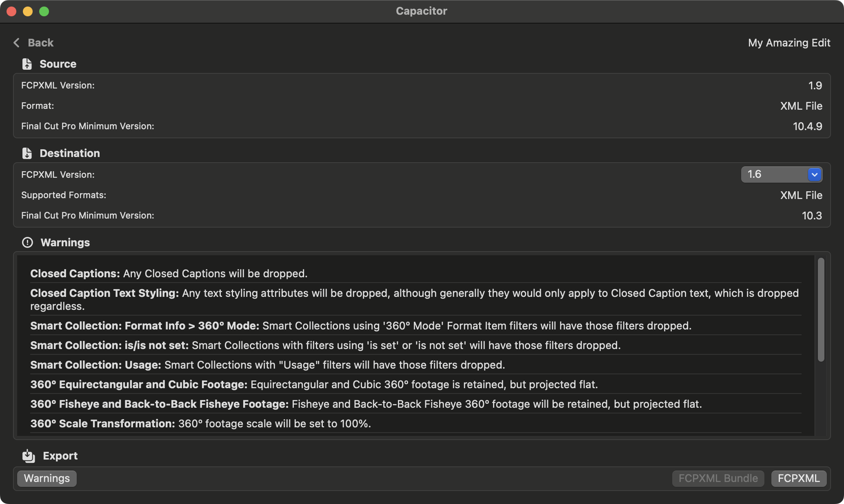Click the blue dropdown arrow beside 1.6
The image size is (844, 504).
pos(814,175)
